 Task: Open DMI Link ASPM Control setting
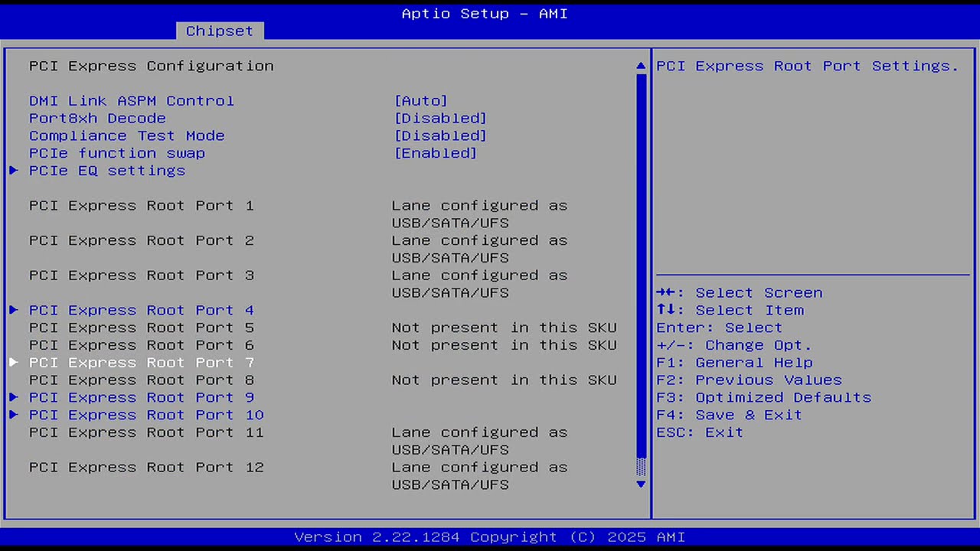(x=132, y=101)
